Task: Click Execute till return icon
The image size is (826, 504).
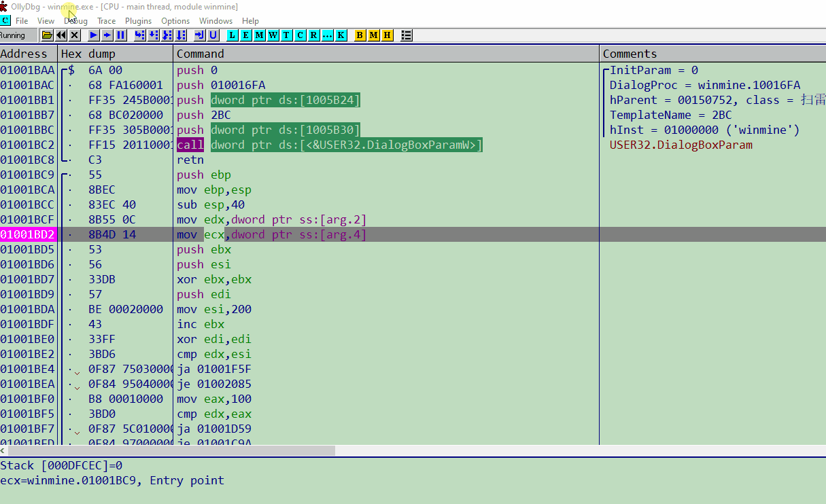Action: coord(199,35)
